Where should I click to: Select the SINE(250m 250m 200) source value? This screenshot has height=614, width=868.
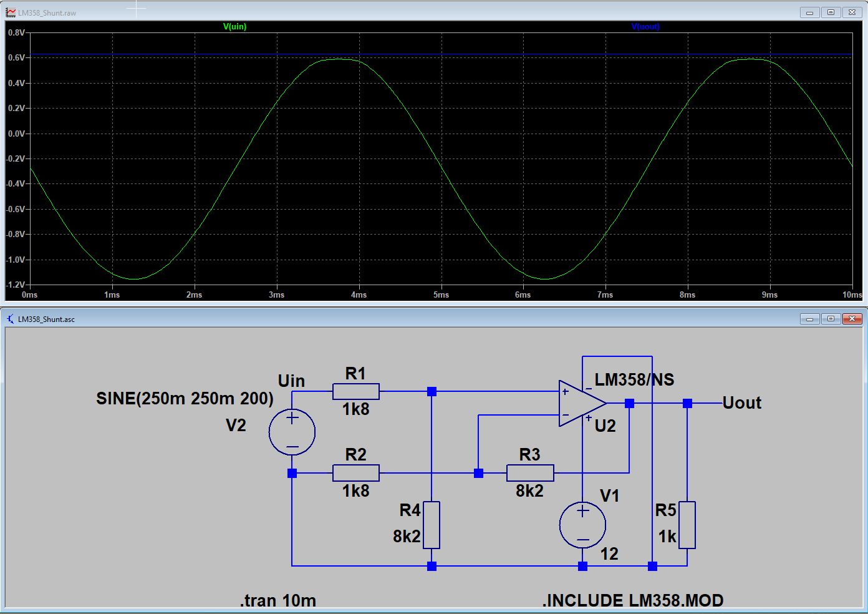coord(185,399)
